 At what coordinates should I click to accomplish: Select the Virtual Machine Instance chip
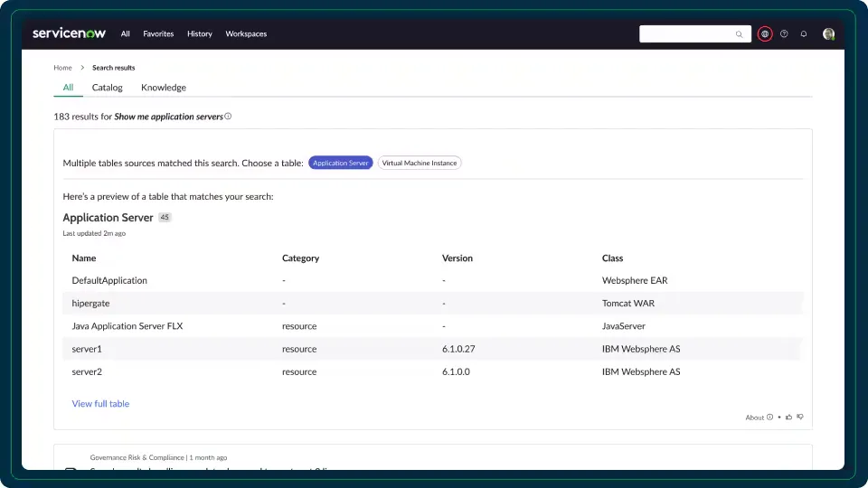[x=420, y=163]
